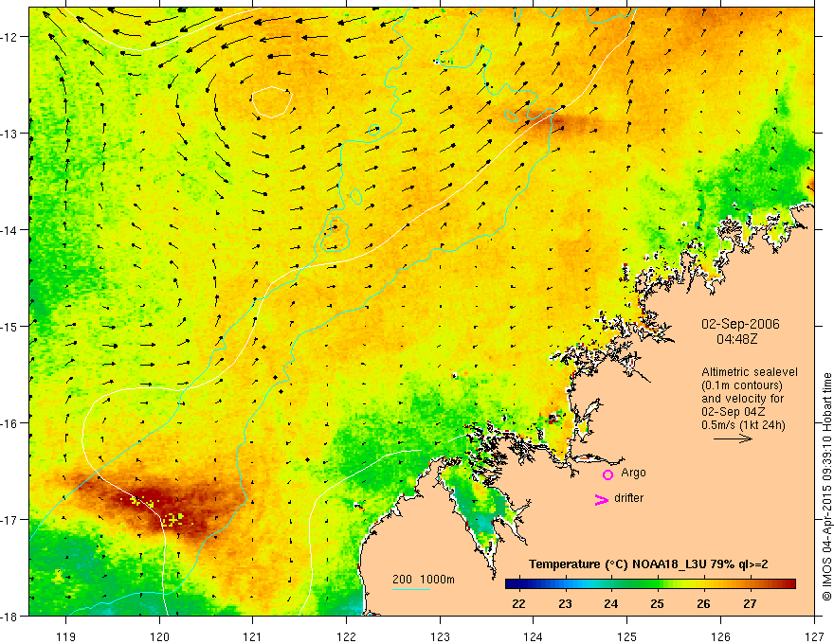Click longitude axis label 122
Screen dimensions: 834x644
[346, 636]
